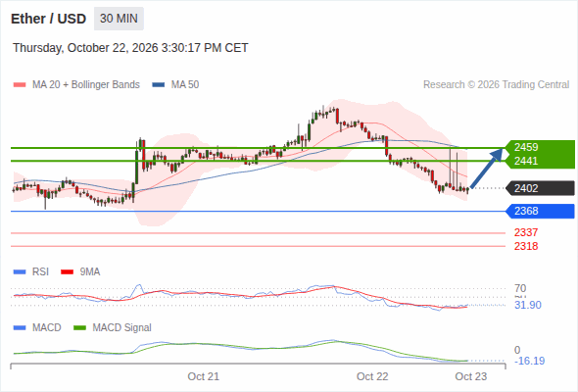Click the 2318 red support label
This screenshot has height=392, width=578.
pyautogui.click(x=526, y=246)
